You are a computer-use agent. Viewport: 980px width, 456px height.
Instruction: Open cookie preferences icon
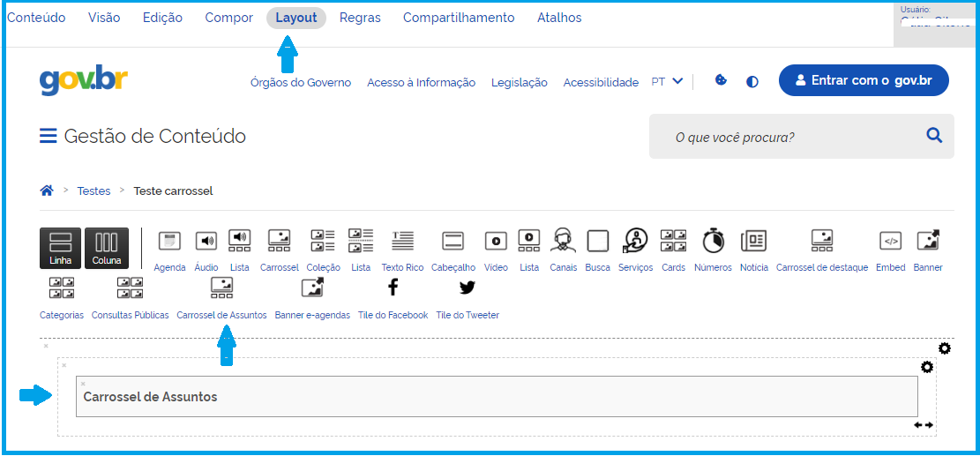721,80
